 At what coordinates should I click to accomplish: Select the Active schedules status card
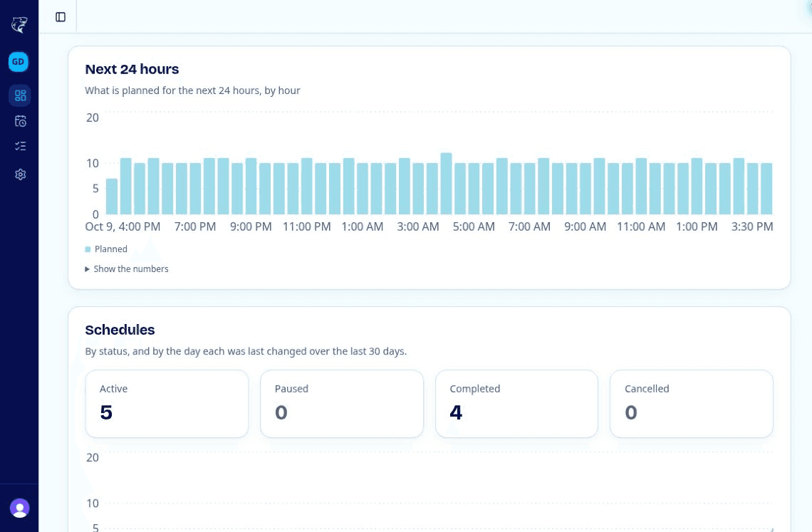click(x=167, y=404)
